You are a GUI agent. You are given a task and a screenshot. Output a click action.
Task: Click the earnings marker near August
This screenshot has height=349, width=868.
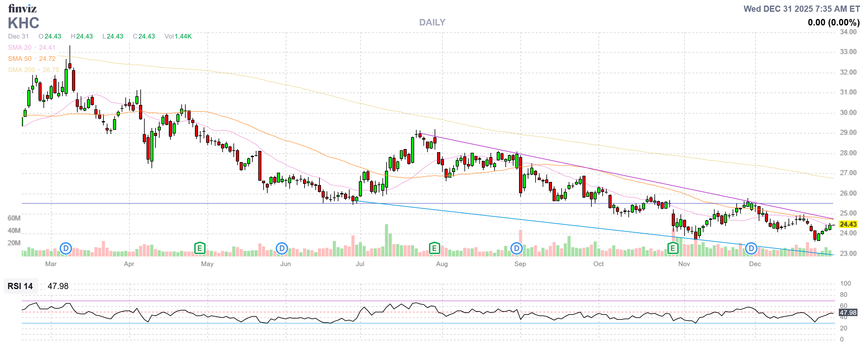(x=434, y=249)
